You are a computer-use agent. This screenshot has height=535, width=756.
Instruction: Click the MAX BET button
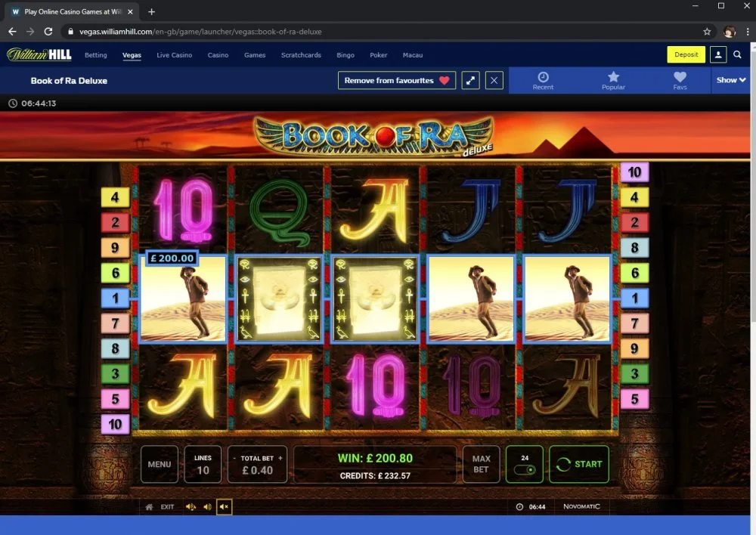pos(481,464)
